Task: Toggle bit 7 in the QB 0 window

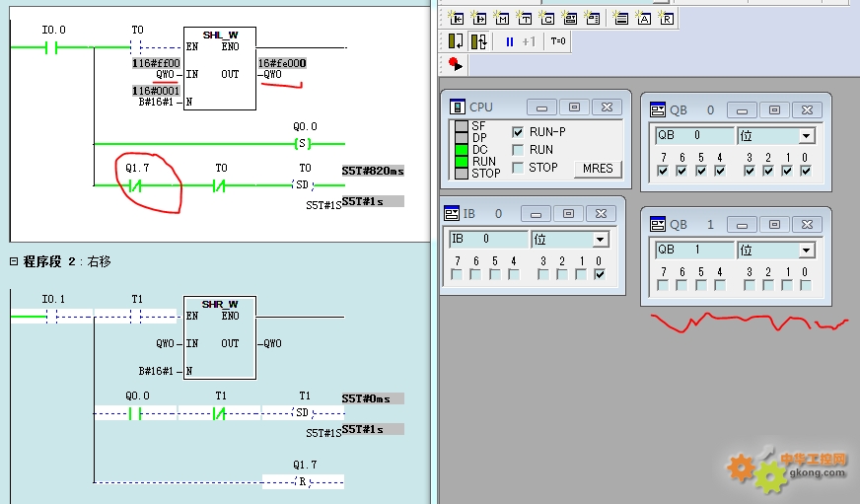Action: (663, 171)
